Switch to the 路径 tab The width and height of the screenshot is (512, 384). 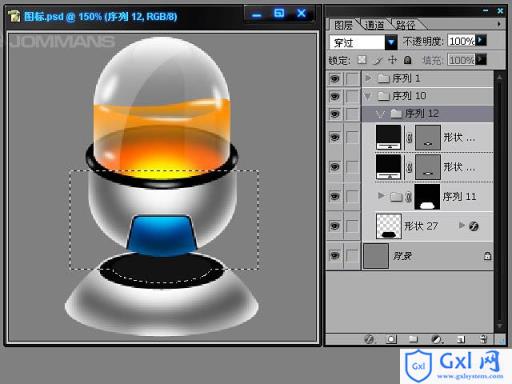point(406,25)
